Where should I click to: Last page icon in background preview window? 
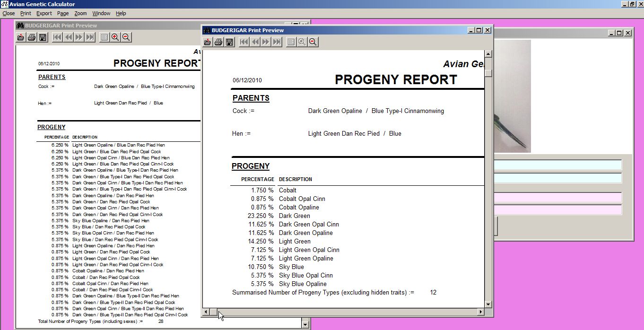(x=90, y=37)
